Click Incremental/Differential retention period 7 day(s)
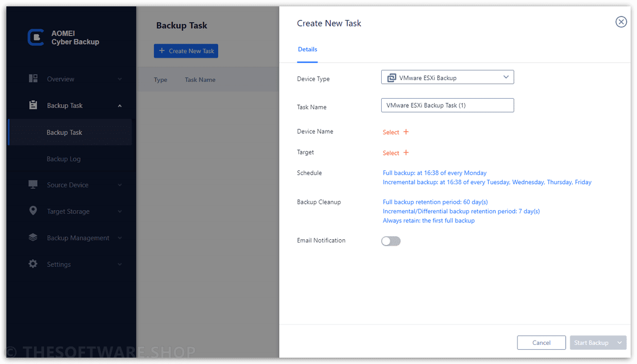The image size is (637, 364). [x=461, y=211]
